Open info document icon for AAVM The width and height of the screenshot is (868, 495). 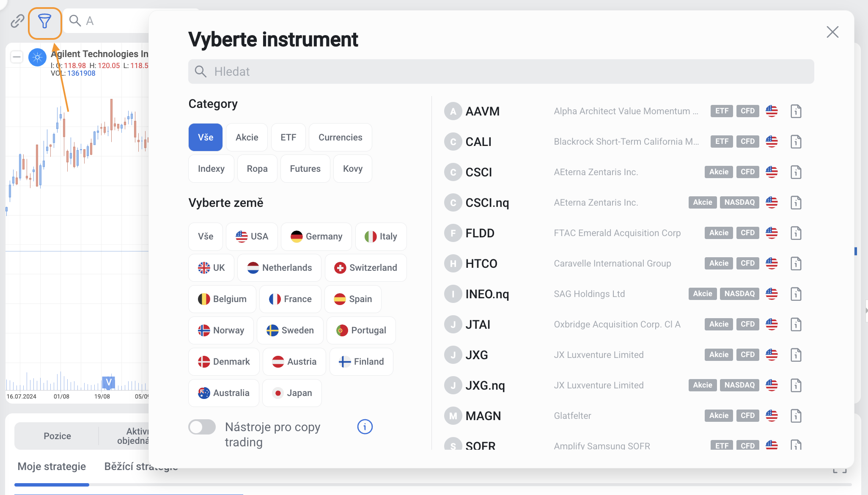[x=796, y=111]
